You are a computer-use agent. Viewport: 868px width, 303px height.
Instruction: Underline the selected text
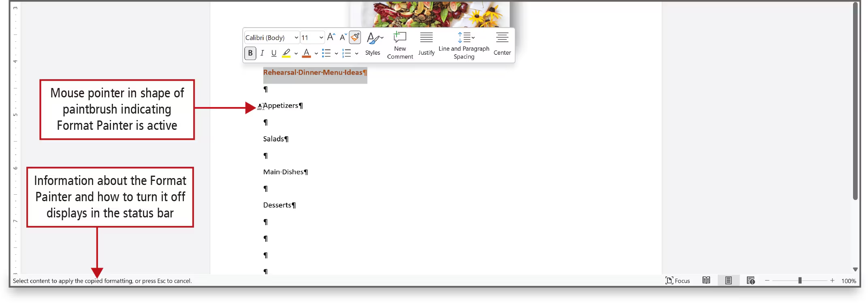(274, 53)
